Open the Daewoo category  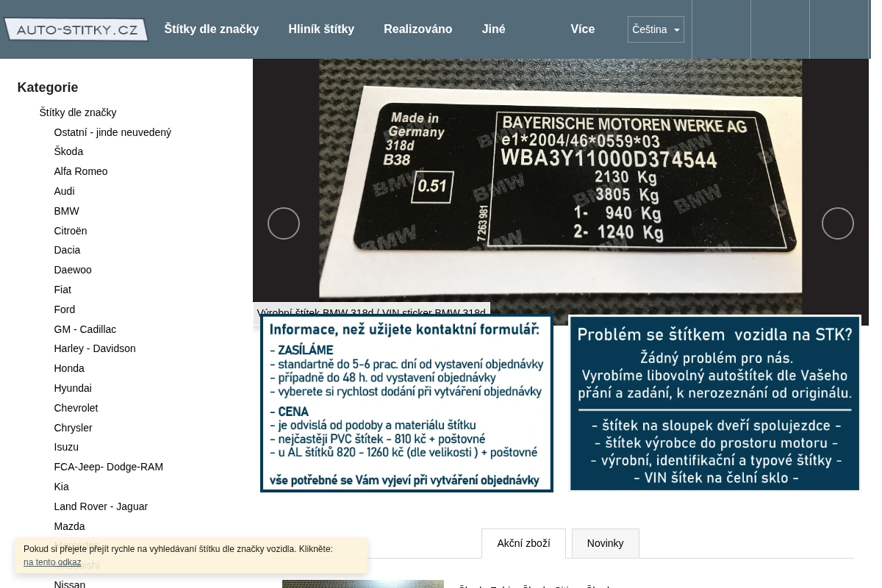[73, 270]
